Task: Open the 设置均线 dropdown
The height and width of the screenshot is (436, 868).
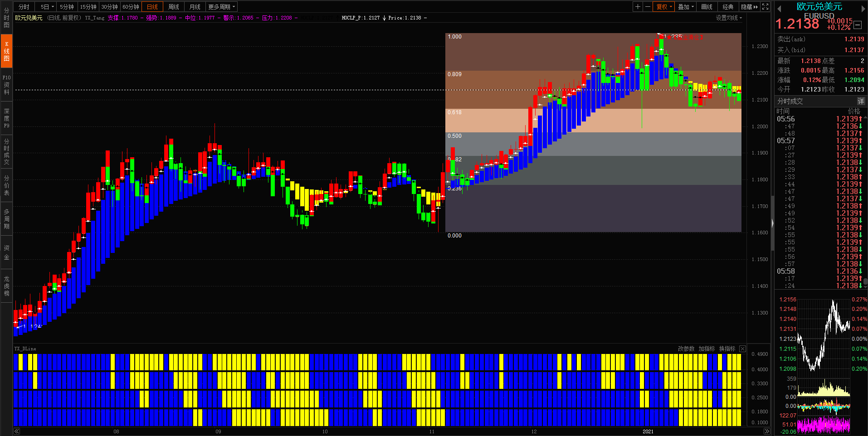Action: pyautogui.click(x=729, y=18)
